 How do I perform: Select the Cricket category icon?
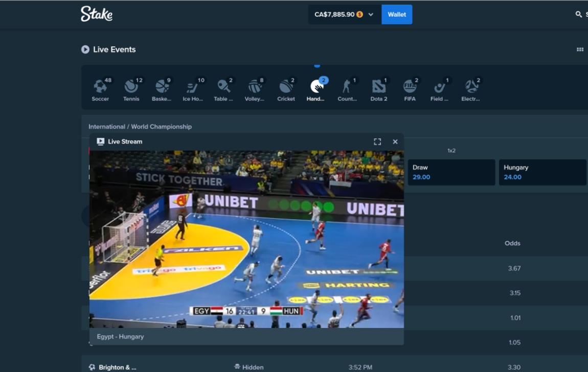(286, 87)
